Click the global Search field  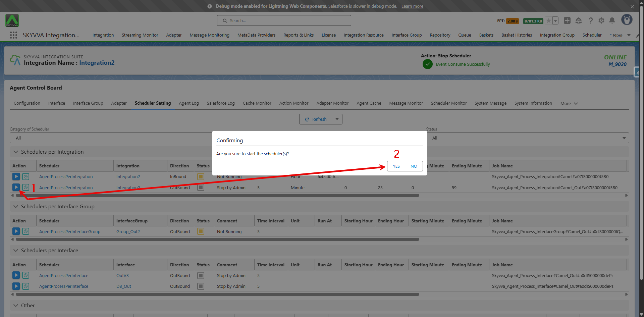click(284, 21)
